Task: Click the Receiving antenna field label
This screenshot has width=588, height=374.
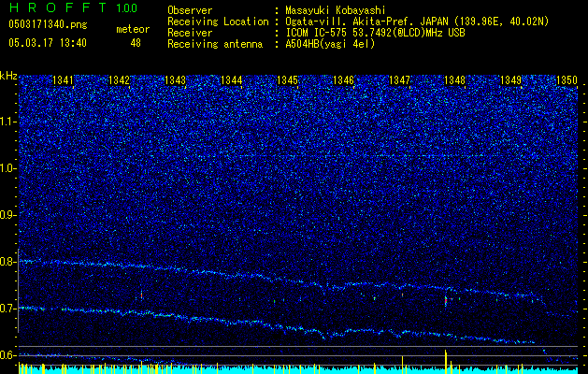Action: pyautogui.click(x=215, y=44)
